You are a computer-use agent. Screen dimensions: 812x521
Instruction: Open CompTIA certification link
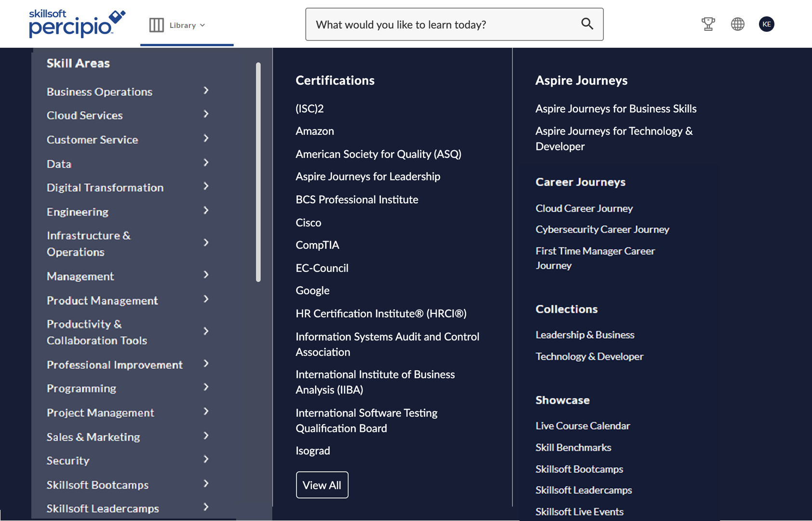pyautogui.click(x=318, y=245)
